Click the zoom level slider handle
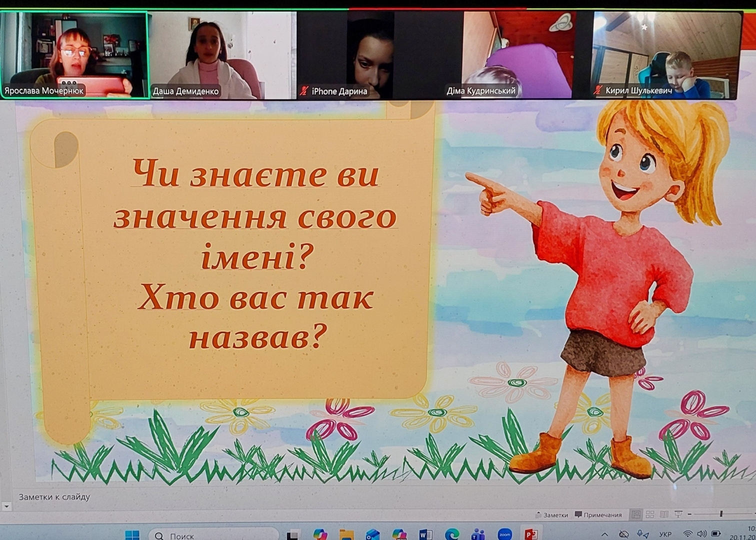The image size is (756, 540). coord(721,514)
